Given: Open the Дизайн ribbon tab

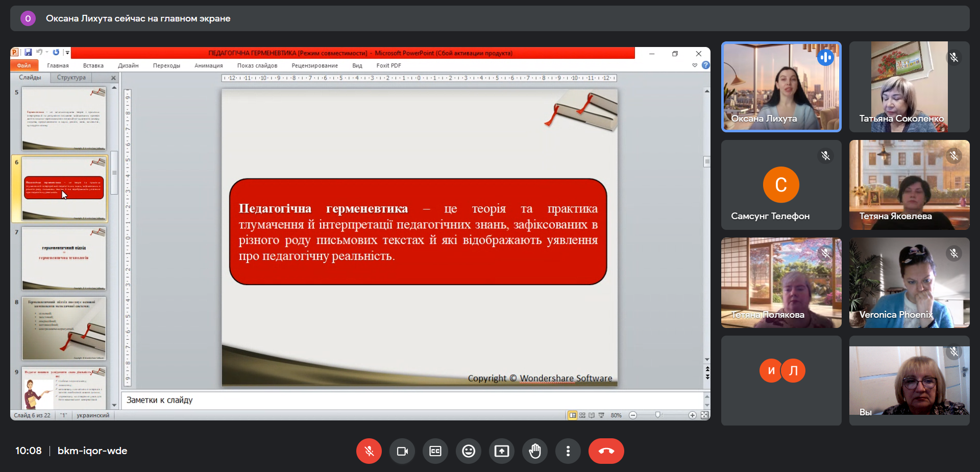Looking at the screenshot, I should click(128, 65).
